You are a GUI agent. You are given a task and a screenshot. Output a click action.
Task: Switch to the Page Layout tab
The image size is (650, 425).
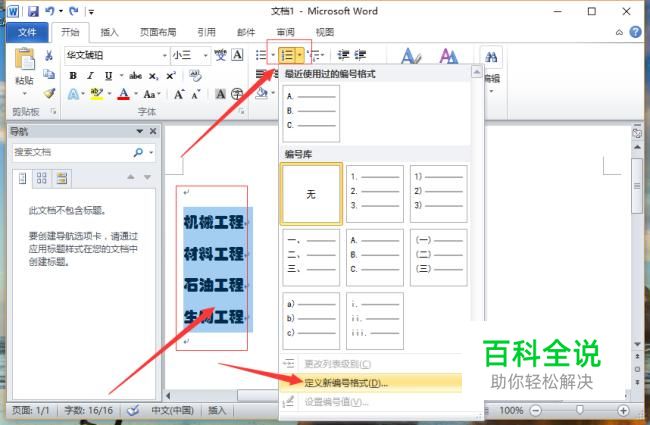(158, 32)
